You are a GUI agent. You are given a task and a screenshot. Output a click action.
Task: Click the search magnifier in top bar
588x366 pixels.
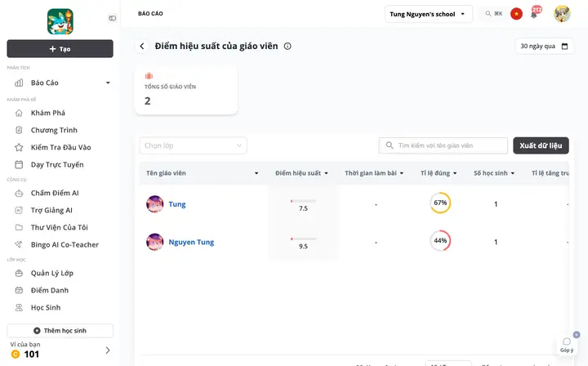click(x=488, y=14)
